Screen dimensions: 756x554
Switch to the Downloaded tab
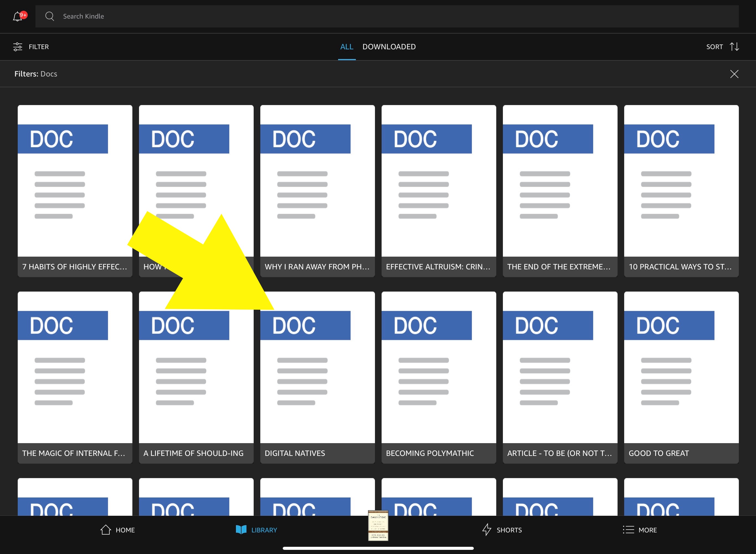[389, 47]
